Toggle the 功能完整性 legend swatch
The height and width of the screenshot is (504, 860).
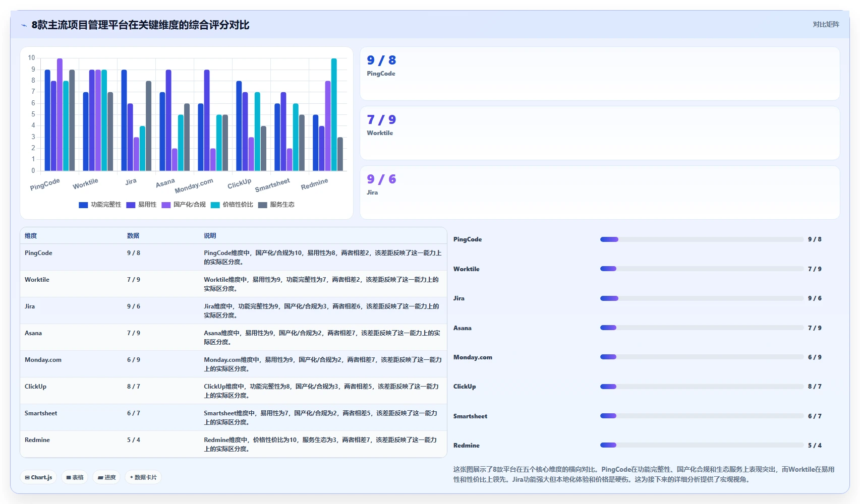point(83,205)
